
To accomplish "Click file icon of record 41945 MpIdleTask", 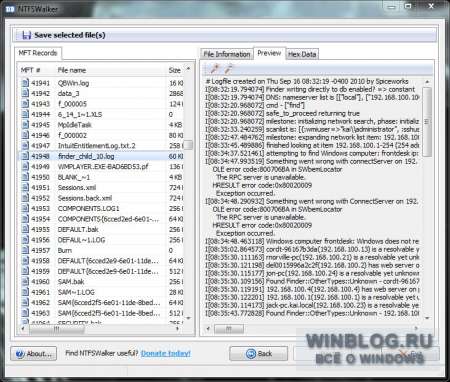I will coord(25,124).
